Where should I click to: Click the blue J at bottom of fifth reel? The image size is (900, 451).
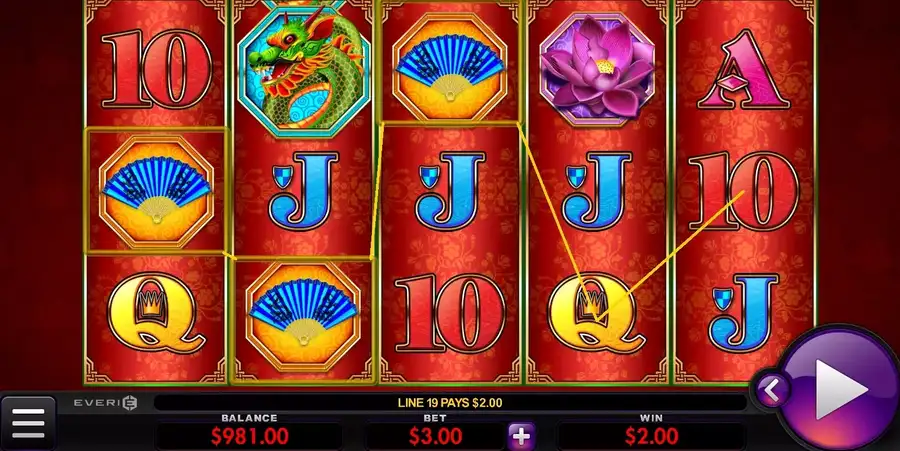point(743,312)
